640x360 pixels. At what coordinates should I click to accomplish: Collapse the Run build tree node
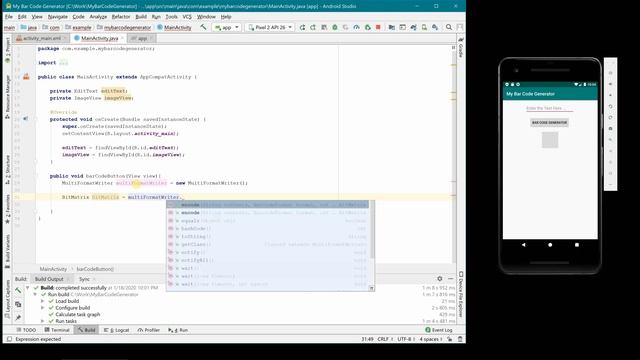coord(35,294)
